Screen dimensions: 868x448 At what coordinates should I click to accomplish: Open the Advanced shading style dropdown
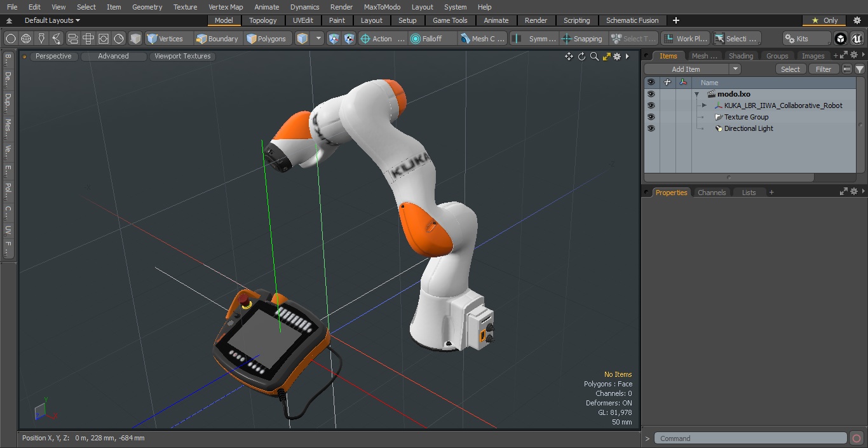tap(113, 56)
